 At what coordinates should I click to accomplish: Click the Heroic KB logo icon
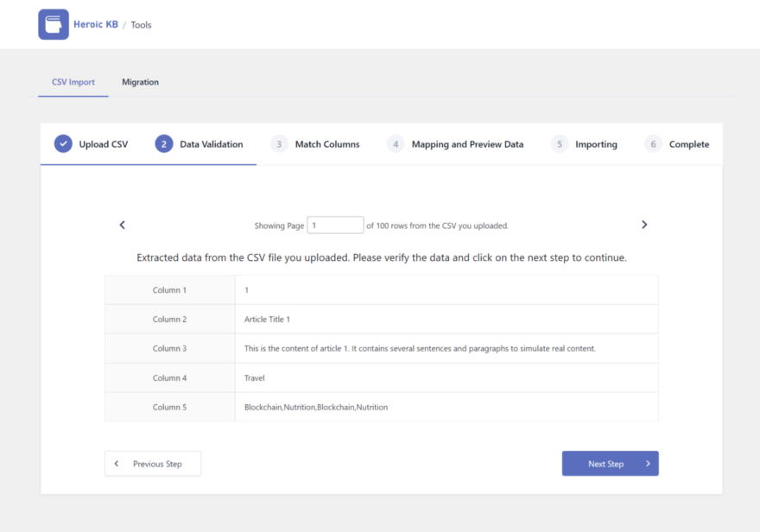(51, 23)
